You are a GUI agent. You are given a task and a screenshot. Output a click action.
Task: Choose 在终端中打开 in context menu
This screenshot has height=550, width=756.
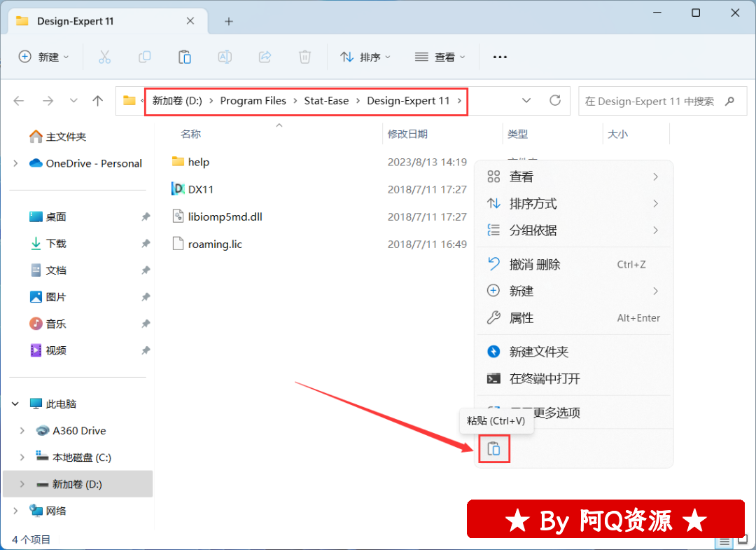click(x=574, y=379)
